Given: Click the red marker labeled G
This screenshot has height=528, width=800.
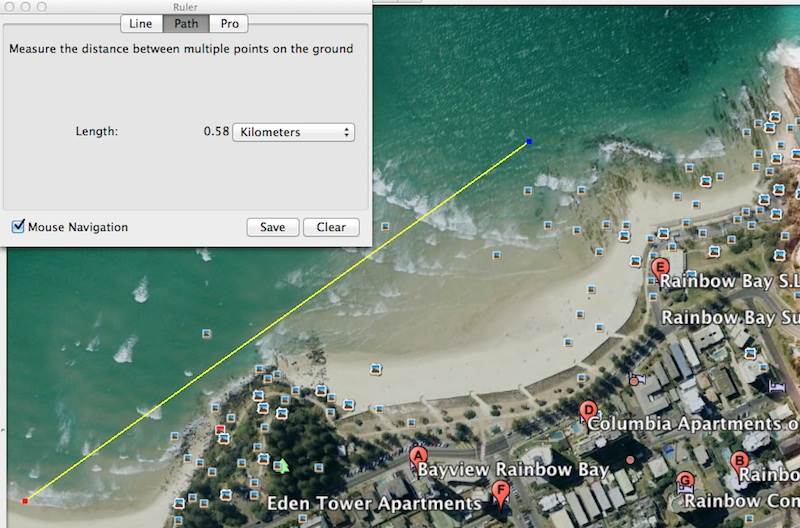Looking at the screenshot, I should [x=685, y=481].
